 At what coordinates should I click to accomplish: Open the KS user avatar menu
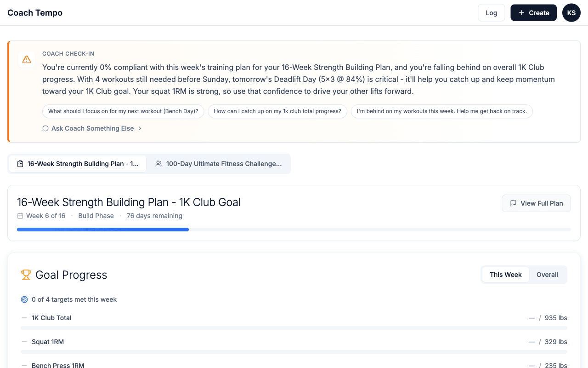click(x=571, y=13)
